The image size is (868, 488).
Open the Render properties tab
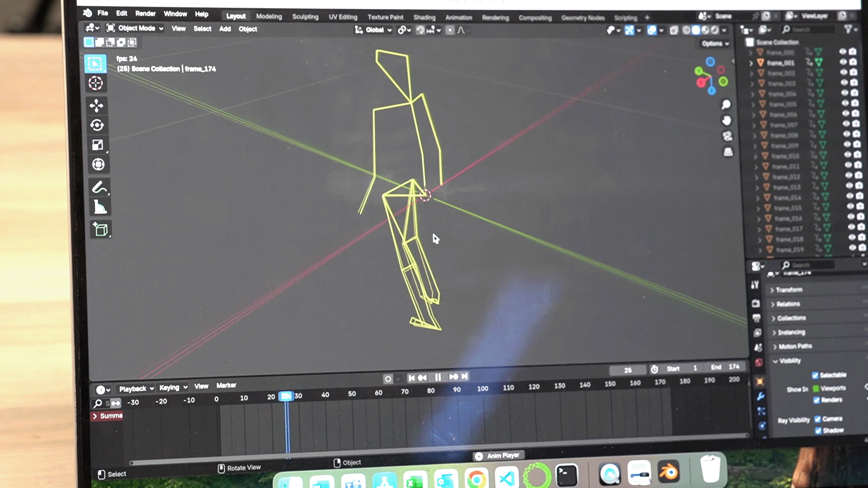755,303
